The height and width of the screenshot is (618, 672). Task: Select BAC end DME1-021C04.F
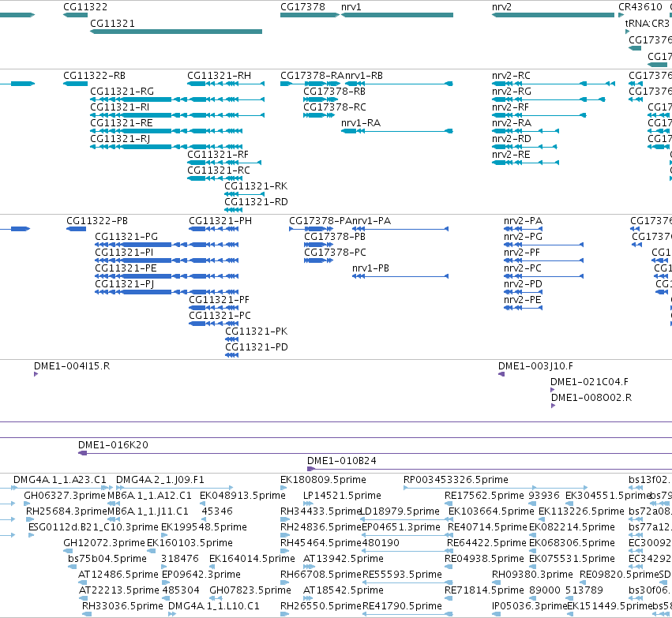(x=553, y=390)
